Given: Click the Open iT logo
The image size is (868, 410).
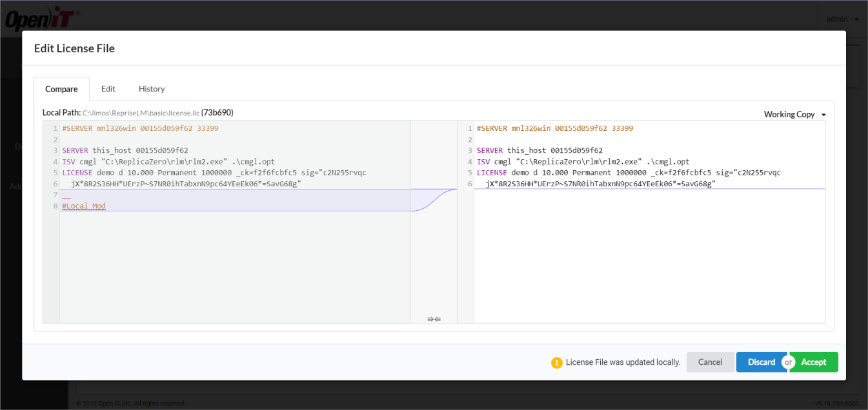Looking at the screenshot, I should [43, 20].
